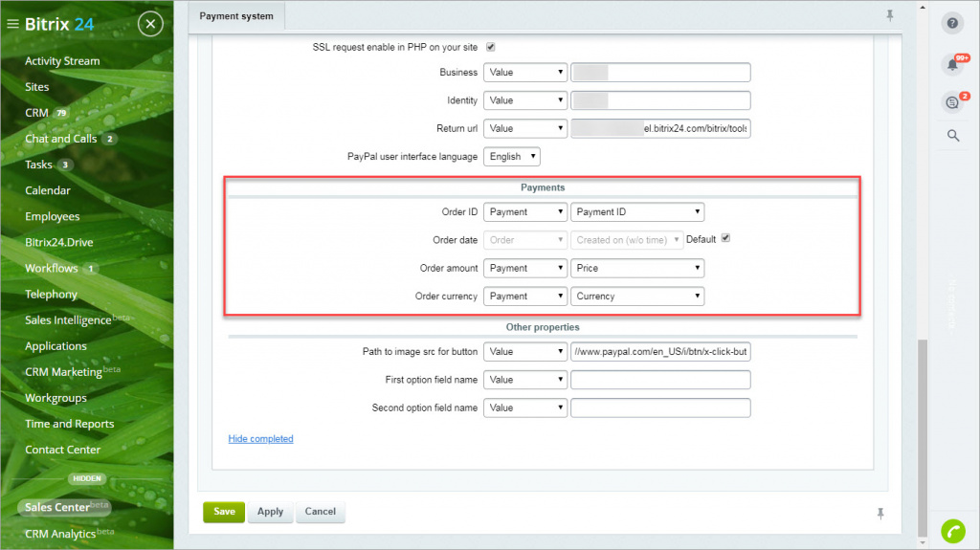Click the HIDDEN separator label in menu
Image resolution: width=980 pixels, height=550 pixels.
click(x=87, y=479)
